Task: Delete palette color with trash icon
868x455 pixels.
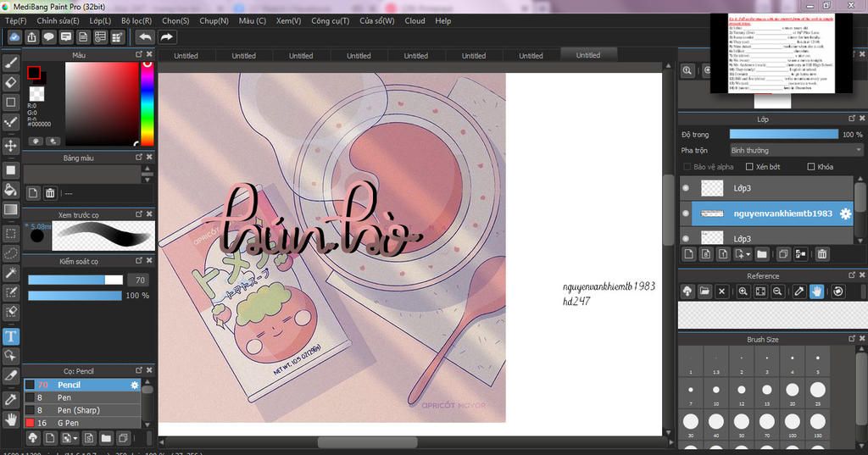Action: click(x=50, y=192)
